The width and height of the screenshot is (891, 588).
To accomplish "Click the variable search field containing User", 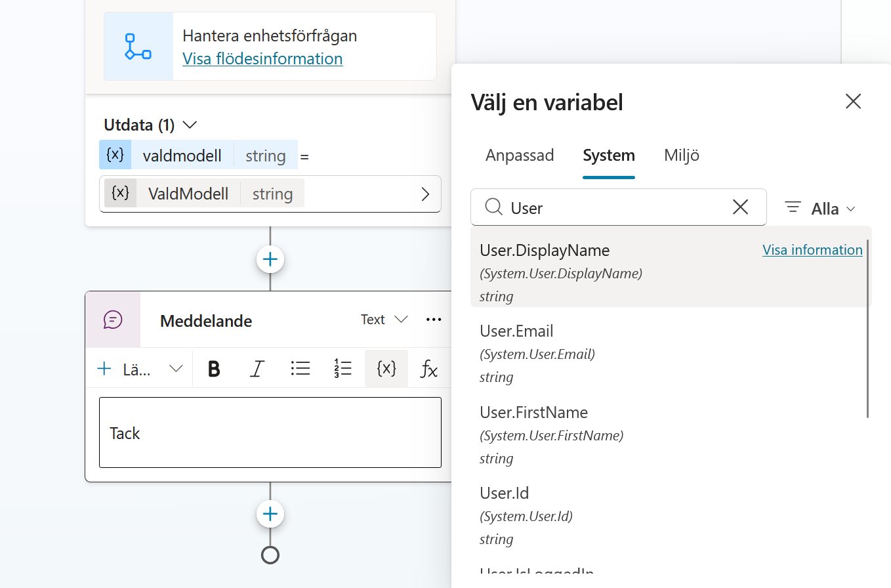I will tap(619, 207).
